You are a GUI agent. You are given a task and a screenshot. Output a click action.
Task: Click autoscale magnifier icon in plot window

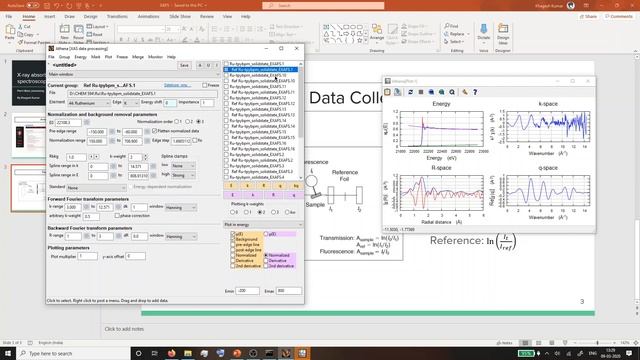click(x=452, y=92)
